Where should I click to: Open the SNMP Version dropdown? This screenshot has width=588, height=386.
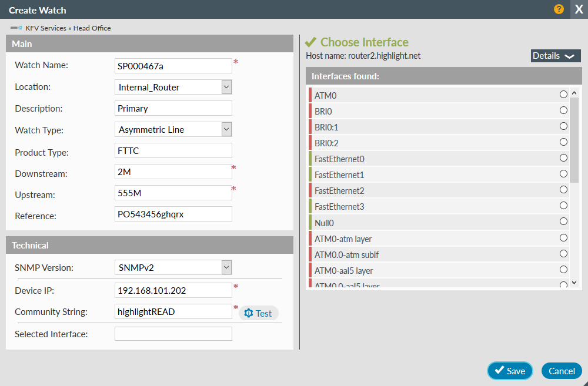pos(225,267)
